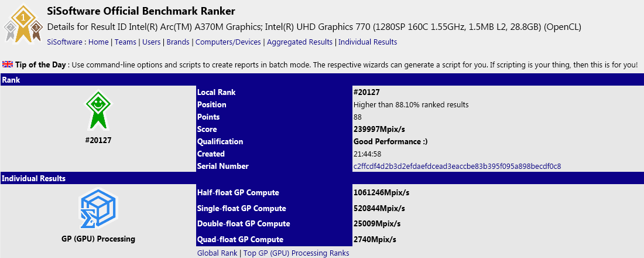The image size is (644, 258).
Task: Click the 'SiSoftware Official Benchmark Ranker' title
Action: pos(141,11)
